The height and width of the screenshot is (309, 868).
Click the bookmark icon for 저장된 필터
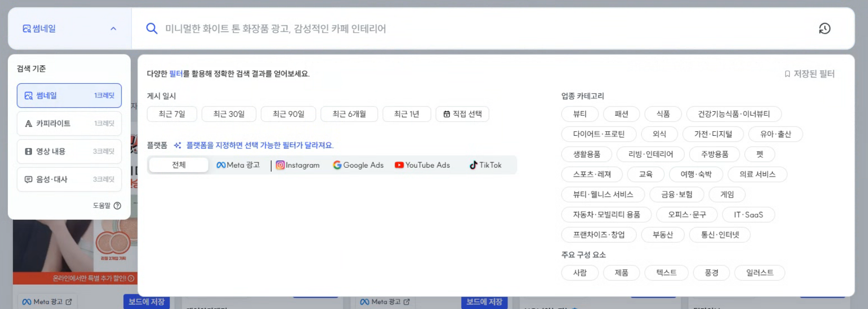[x=788, y=74]
